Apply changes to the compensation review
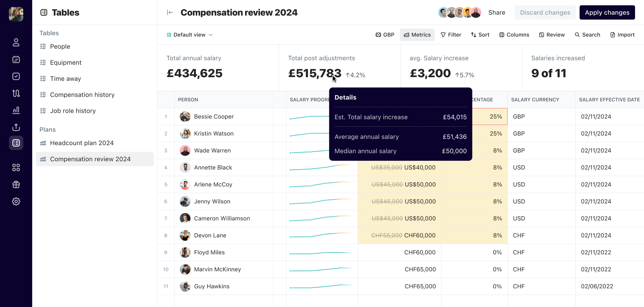The width and height of the screenshot is (644, 307). pos(607,12)
